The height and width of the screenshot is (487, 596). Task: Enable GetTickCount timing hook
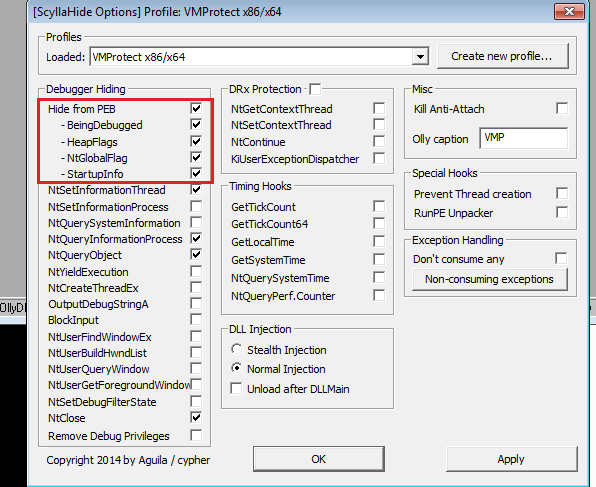(x=379, y=206)
